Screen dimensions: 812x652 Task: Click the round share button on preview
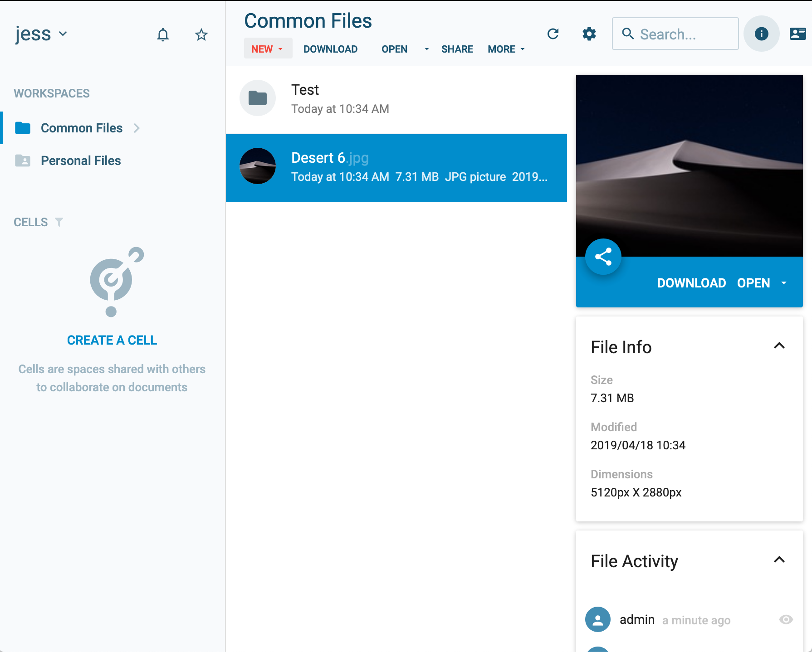point(603,257)
